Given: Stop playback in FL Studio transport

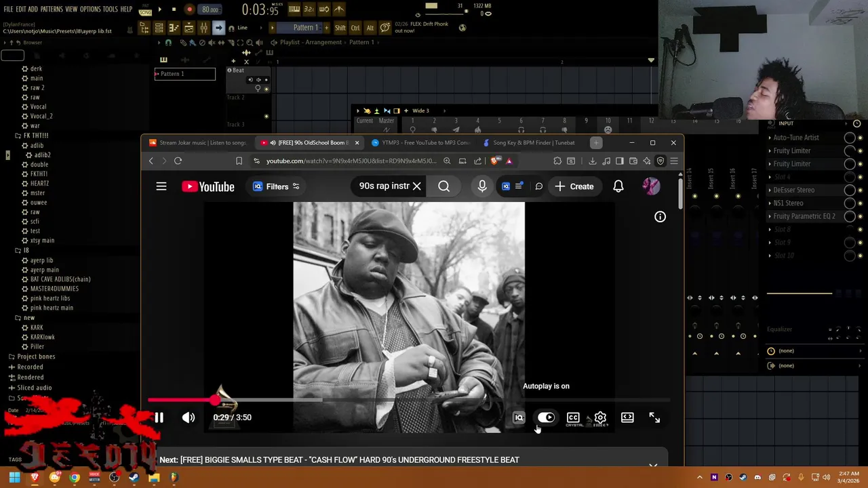Looking at the screenshot, I should pyautogui.click(x=174, y=9).
